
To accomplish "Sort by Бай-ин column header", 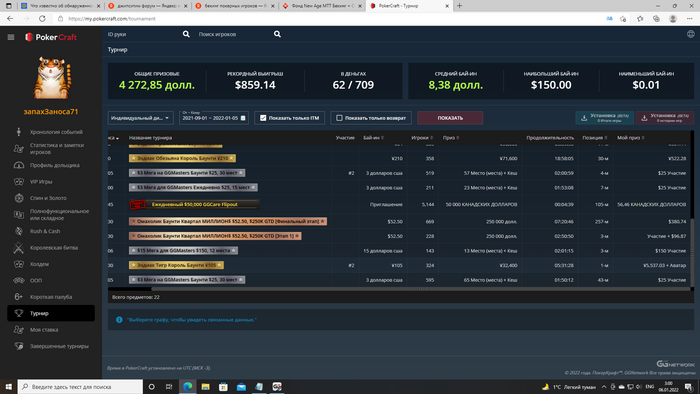I will pyautogui.click(x=373, y=138).
